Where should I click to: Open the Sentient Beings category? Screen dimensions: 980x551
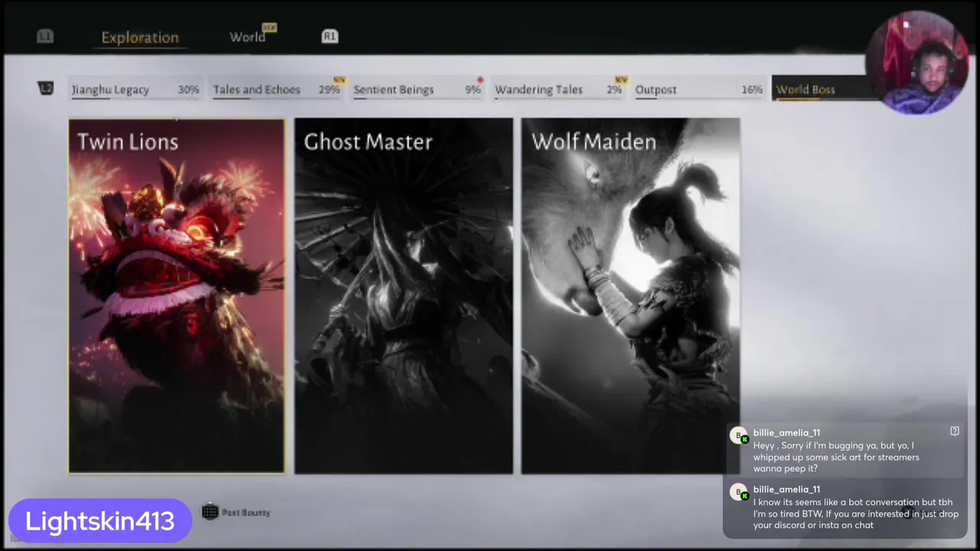(x=417, y=90)
